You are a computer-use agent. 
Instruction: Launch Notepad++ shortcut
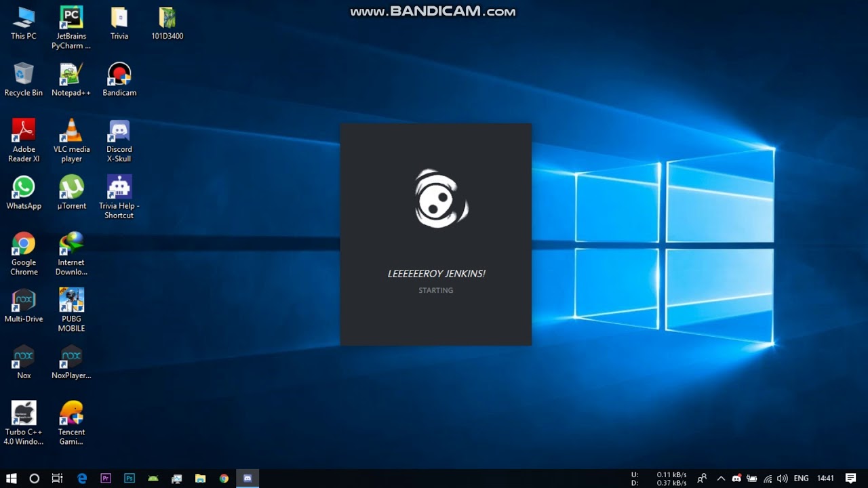71,79
